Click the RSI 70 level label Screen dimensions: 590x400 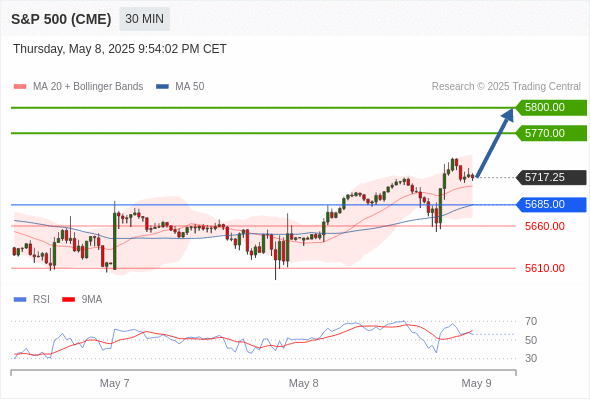click(x=531, y=321)
